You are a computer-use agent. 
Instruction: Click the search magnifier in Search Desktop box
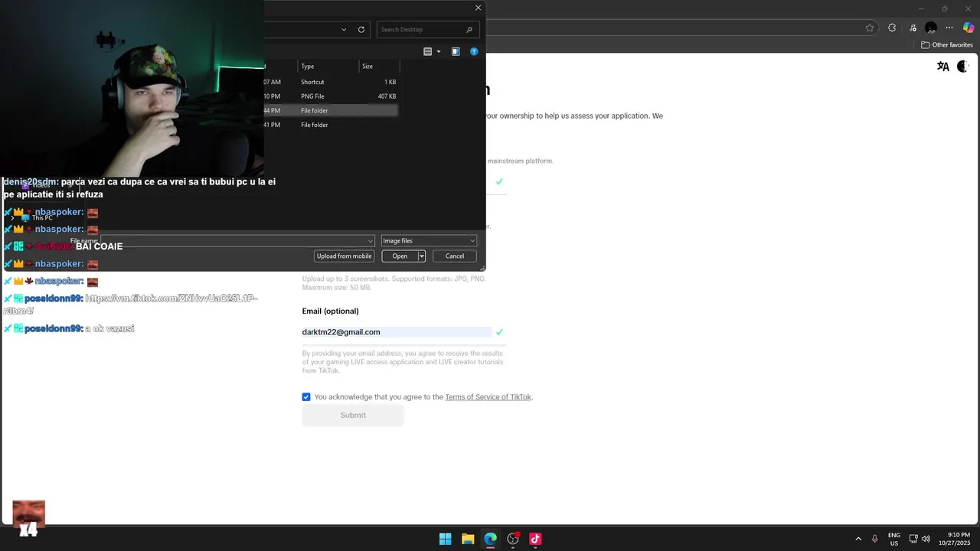click(x=469, y=30)
